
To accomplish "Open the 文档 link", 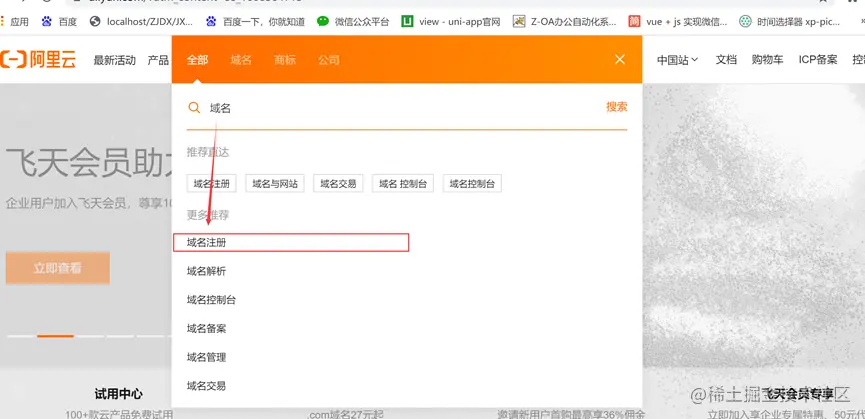I will [726, 60].
